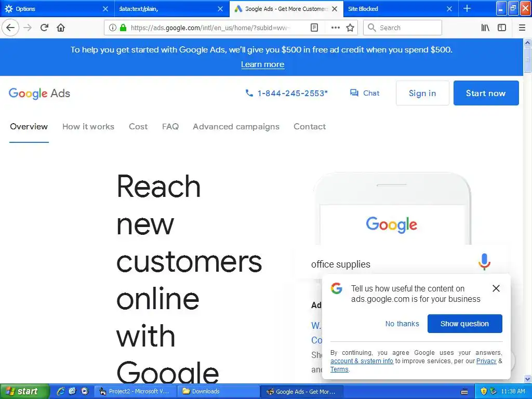Screen dimensions: 532x399
Task: Open the Cost nav item
Action: point(138,127)
